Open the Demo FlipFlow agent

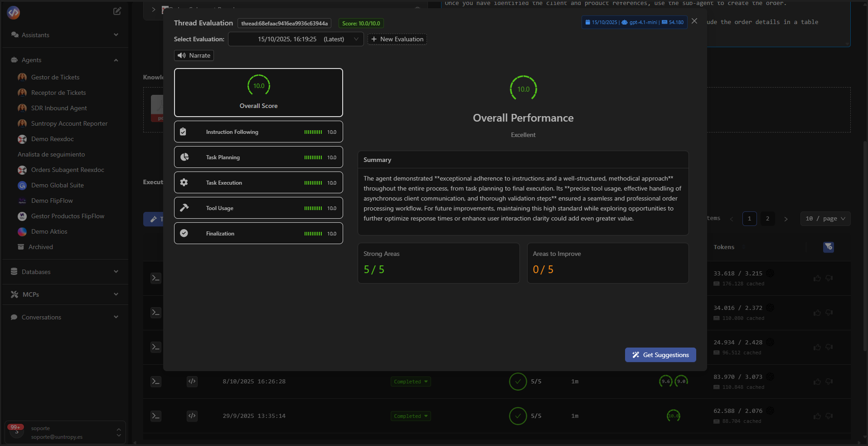tap(52, 201)
